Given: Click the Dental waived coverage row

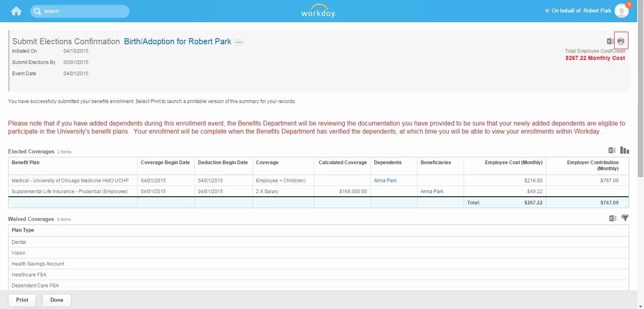Looking at the screenshot, I should tap(318, 242).
